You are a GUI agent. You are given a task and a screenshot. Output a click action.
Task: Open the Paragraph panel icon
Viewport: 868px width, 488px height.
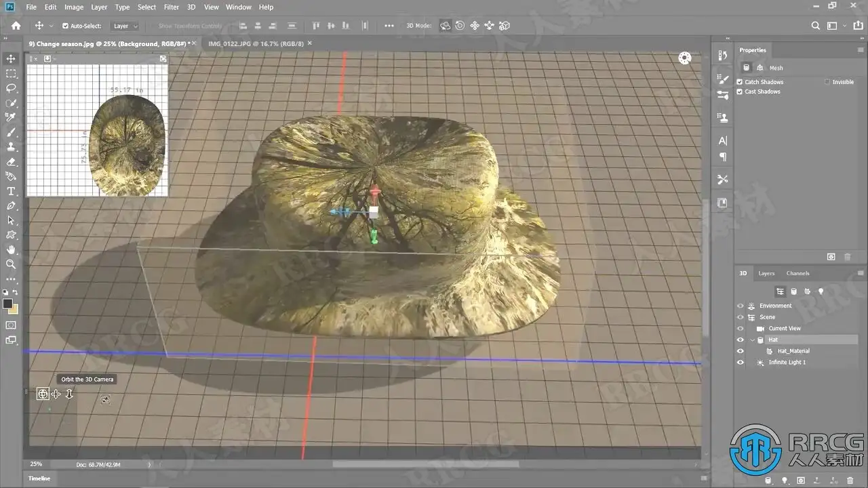(722, 157)
